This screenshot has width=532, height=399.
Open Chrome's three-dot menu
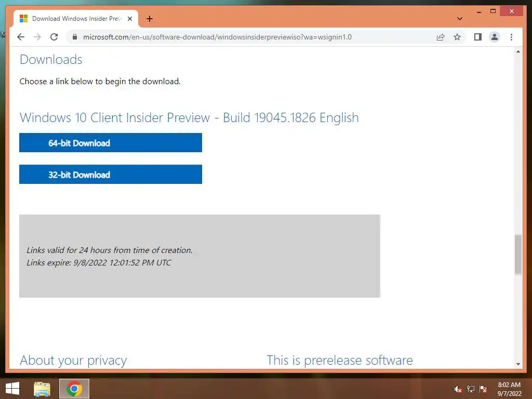511,37
